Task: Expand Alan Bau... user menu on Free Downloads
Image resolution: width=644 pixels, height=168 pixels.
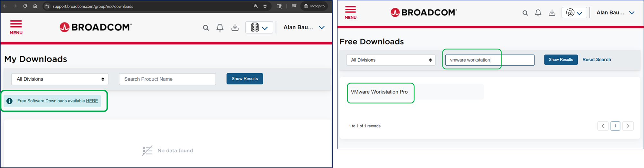Action: pos(615,13)
